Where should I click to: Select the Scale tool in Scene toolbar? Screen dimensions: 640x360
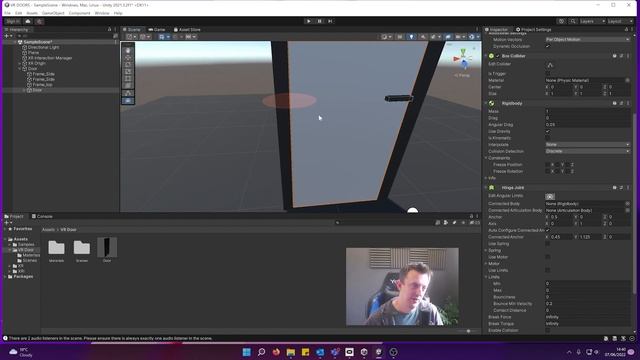128,71
